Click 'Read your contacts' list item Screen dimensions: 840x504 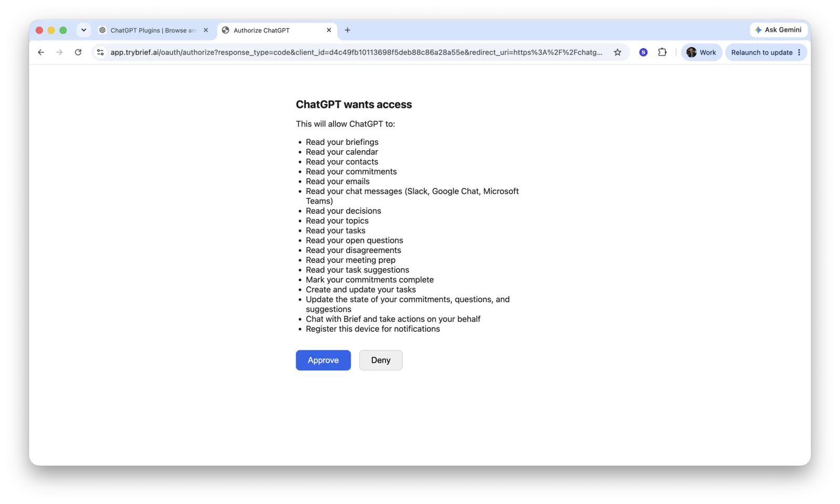pos(342,162)
